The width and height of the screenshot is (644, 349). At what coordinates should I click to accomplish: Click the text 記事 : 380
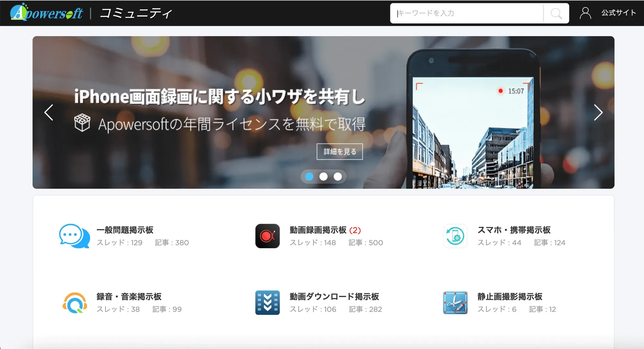coord(172,243)
